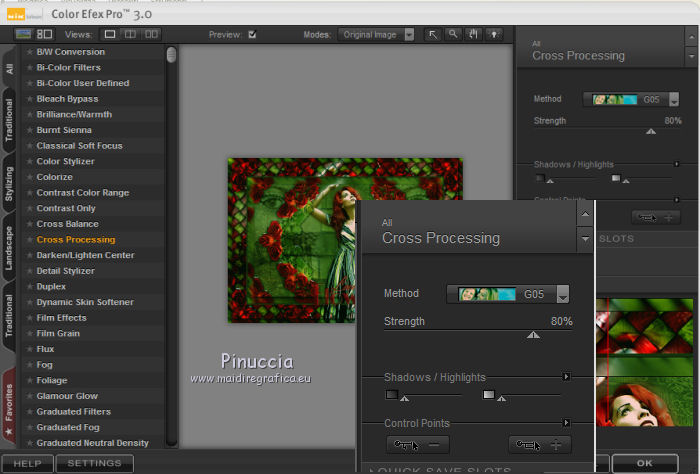The height and width of the screenshot is (474, 700).
Task: Toggle favorite star for Cross Processing
Action: click(29, 240)
